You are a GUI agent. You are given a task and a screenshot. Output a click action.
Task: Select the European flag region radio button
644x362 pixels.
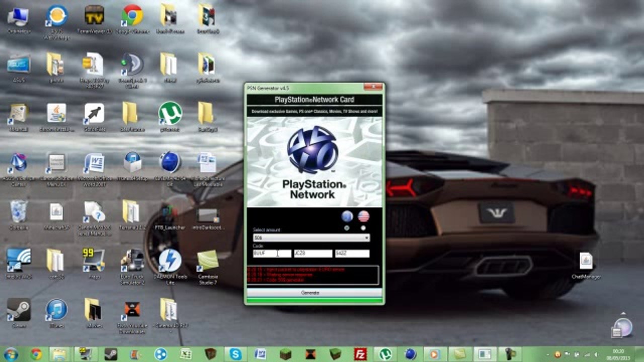tap(347, 228)
